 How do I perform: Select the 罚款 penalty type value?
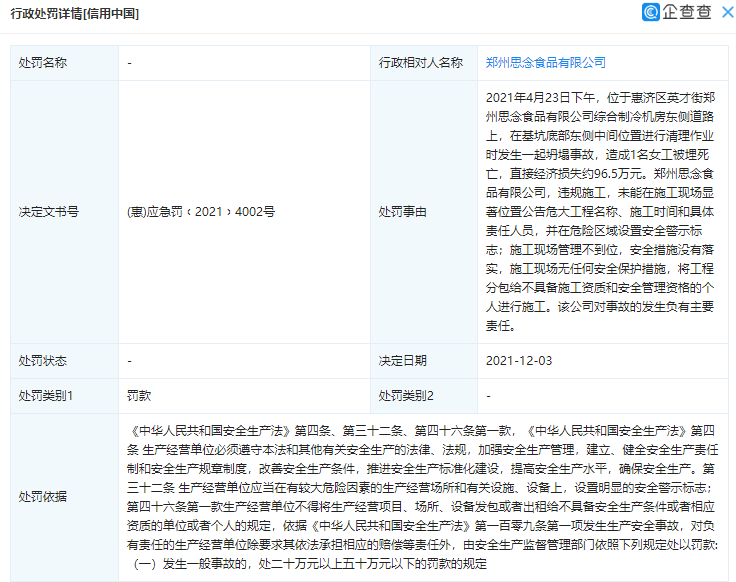coord(139,396)
